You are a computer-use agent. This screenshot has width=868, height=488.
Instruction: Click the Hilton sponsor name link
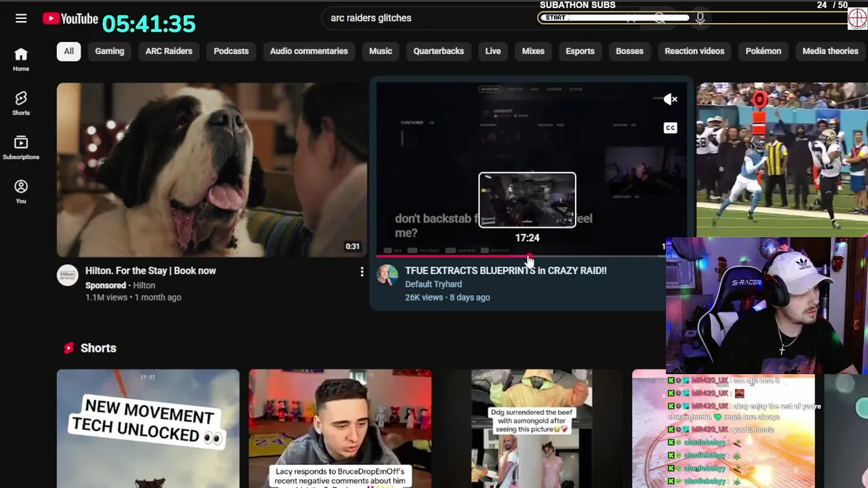point(144,285)
